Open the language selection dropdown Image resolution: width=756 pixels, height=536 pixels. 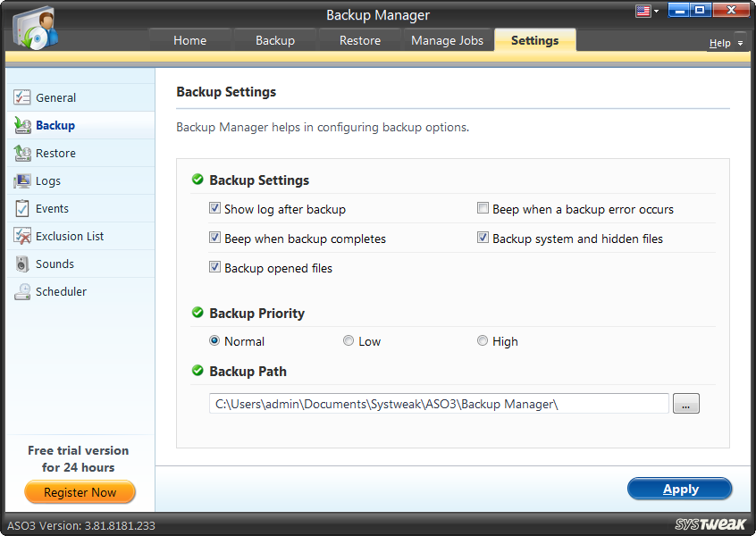[645, 10]
